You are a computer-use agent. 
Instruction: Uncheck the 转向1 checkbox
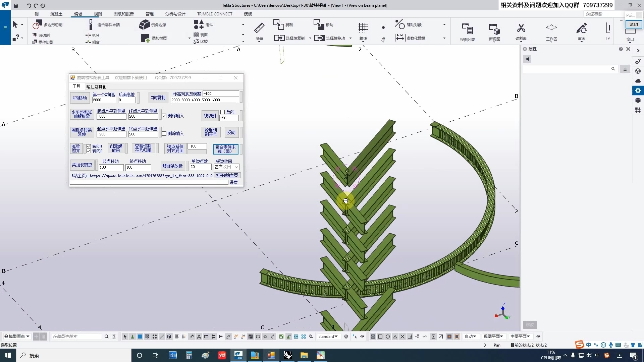(x=89, y=146)
